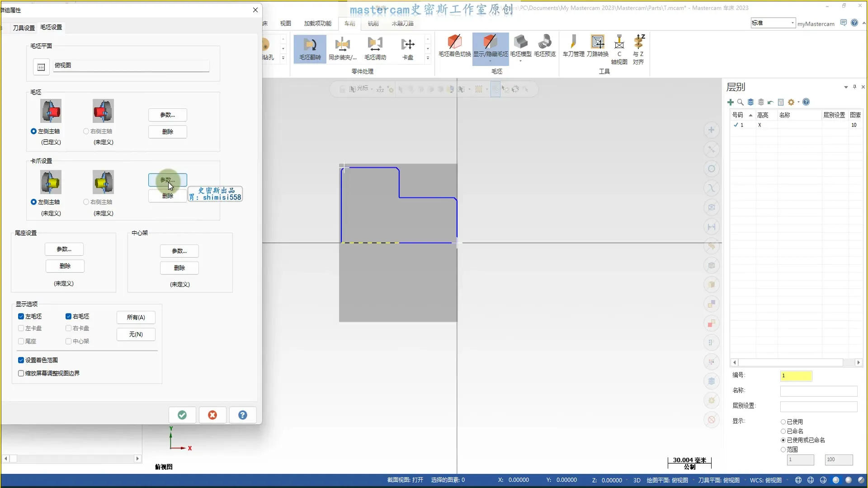Open 刀路转换 toolpath transform icon
This screenshot has height=488, width=868.
coord(597,42)
